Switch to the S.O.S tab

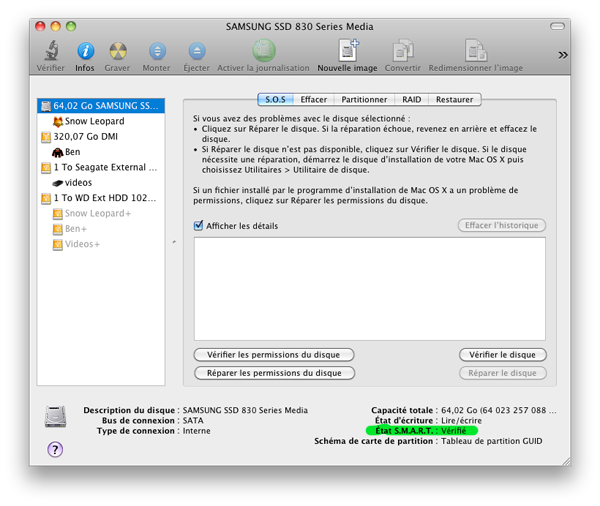pos(276,100)
